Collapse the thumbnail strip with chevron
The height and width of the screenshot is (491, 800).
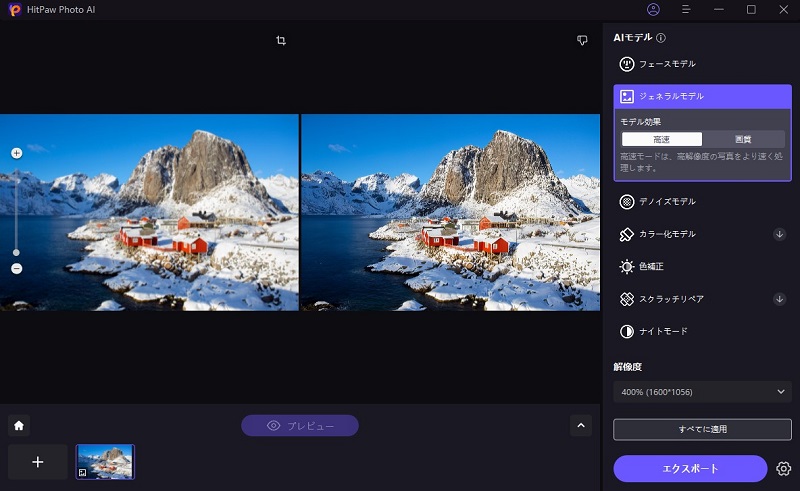click(581, 425)
